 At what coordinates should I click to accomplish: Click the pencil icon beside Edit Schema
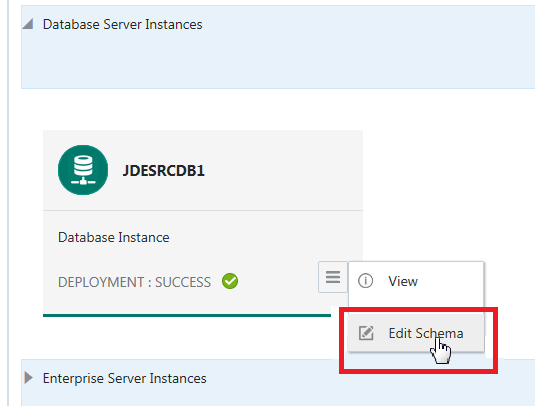point(366,333)
